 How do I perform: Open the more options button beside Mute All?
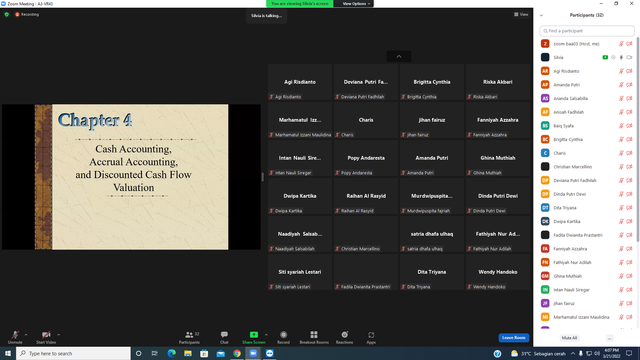click(609, 338)
